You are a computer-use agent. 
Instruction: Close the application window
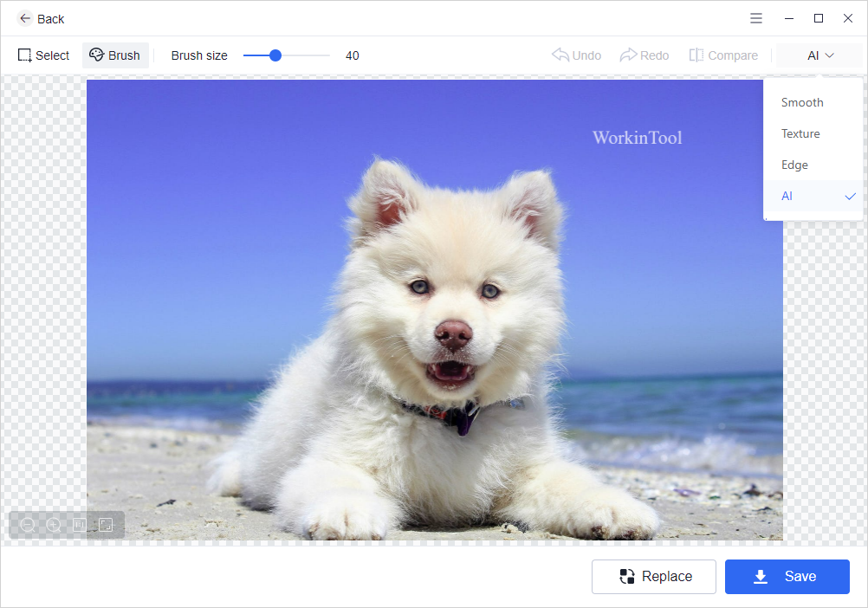(x=848, y=18)
